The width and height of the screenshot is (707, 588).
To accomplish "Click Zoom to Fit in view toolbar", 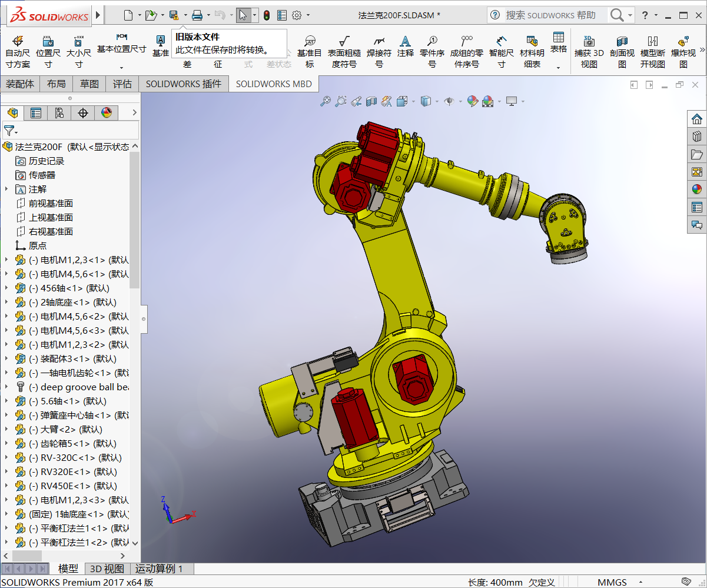I will click(326, 101).
